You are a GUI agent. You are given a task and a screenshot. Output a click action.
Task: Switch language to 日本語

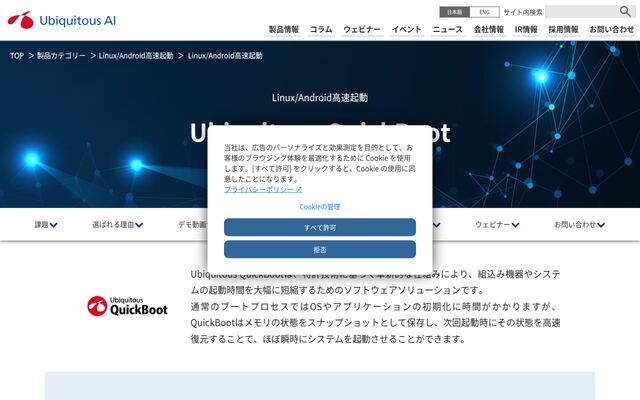coord(454,12)
